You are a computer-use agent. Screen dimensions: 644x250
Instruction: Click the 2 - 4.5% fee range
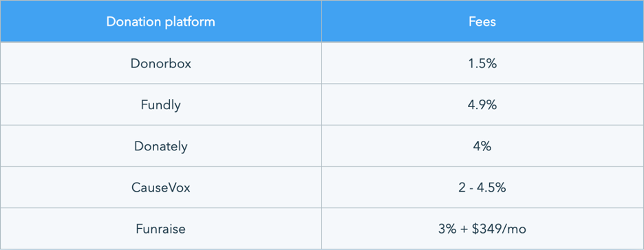[x=482, y=187]
